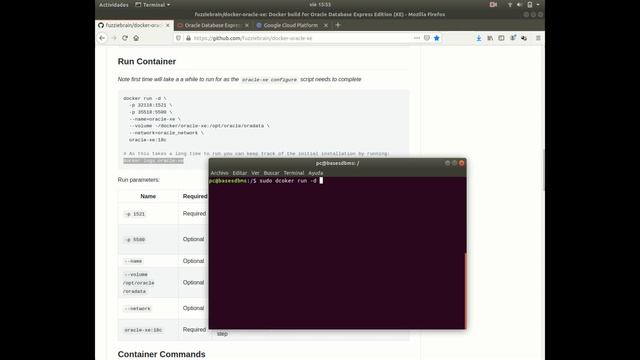
Task: Click screen recording indicator in top bar
Action: point(493,5)
